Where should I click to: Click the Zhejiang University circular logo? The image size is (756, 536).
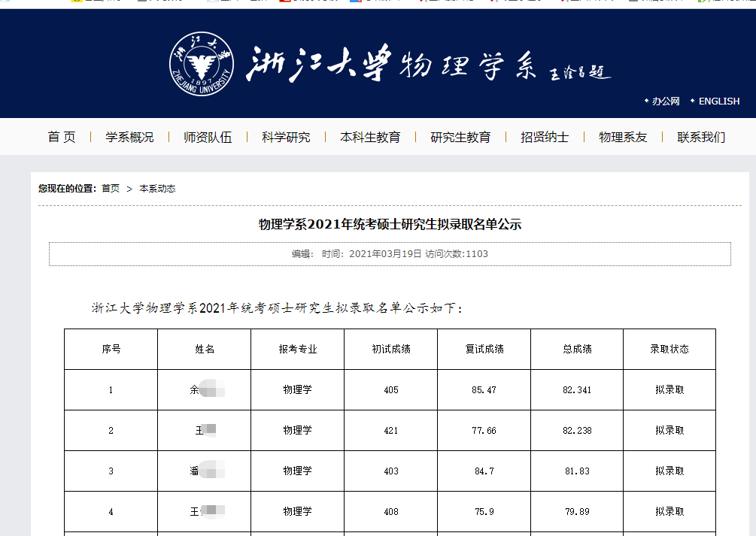pyautogui.click(x=199, y=63)
